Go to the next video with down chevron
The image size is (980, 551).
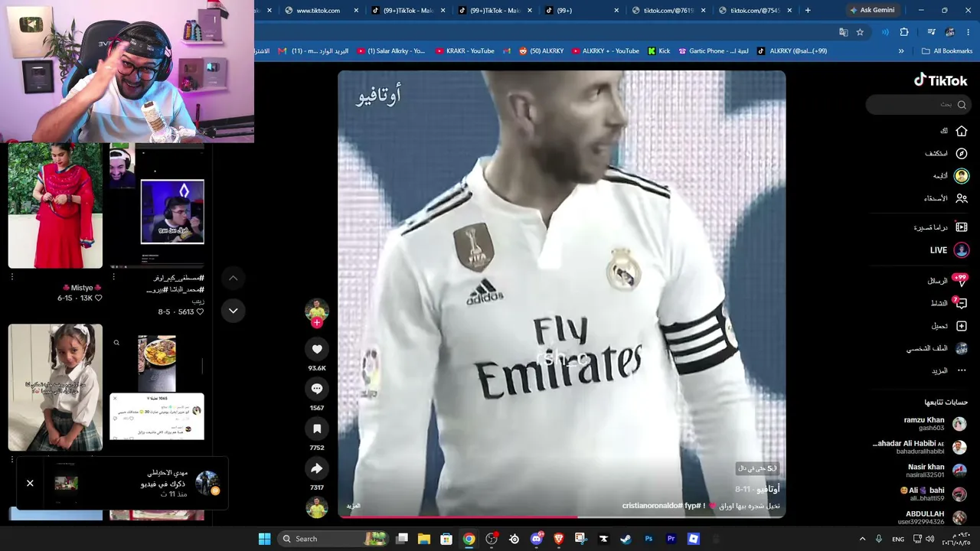click(234, 311)
